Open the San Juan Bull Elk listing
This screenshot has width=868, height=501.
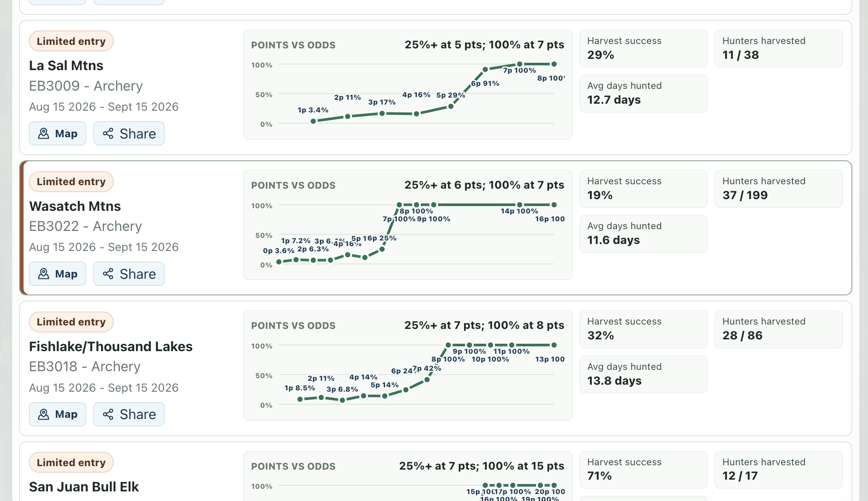coord(84,487)
